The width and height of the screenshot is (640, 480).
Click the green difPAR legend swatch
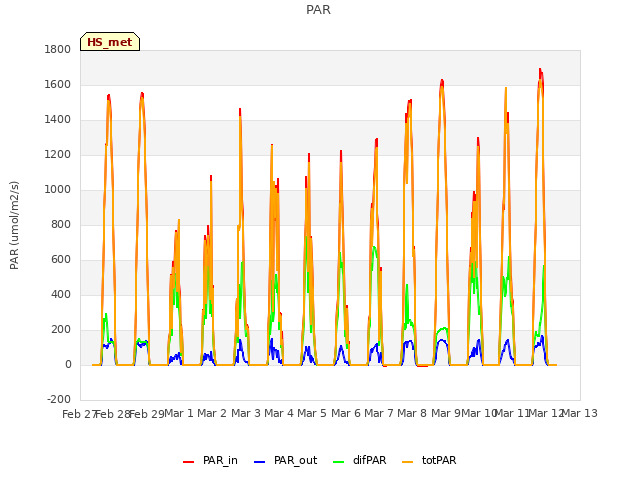click(x=339, y=462)
